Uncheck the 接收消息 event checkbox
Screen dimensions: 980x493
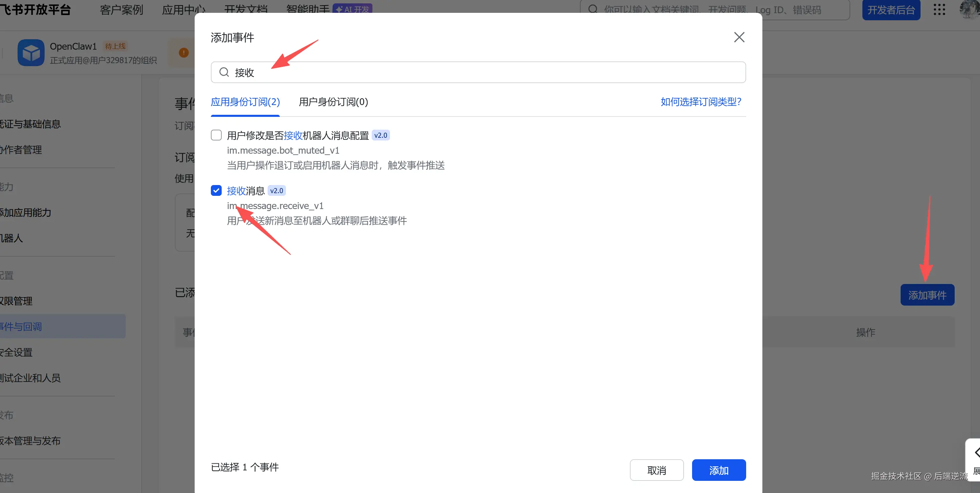coord(216,191)
